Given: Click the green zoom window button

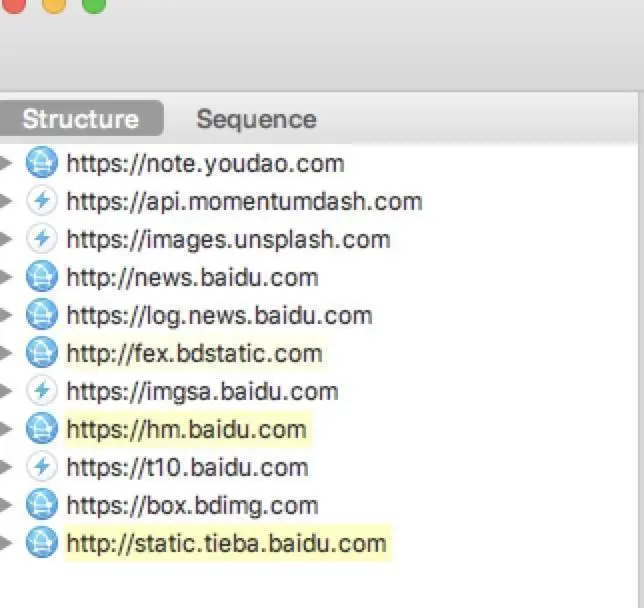Looking at the screenshot, I should (93, 3).
